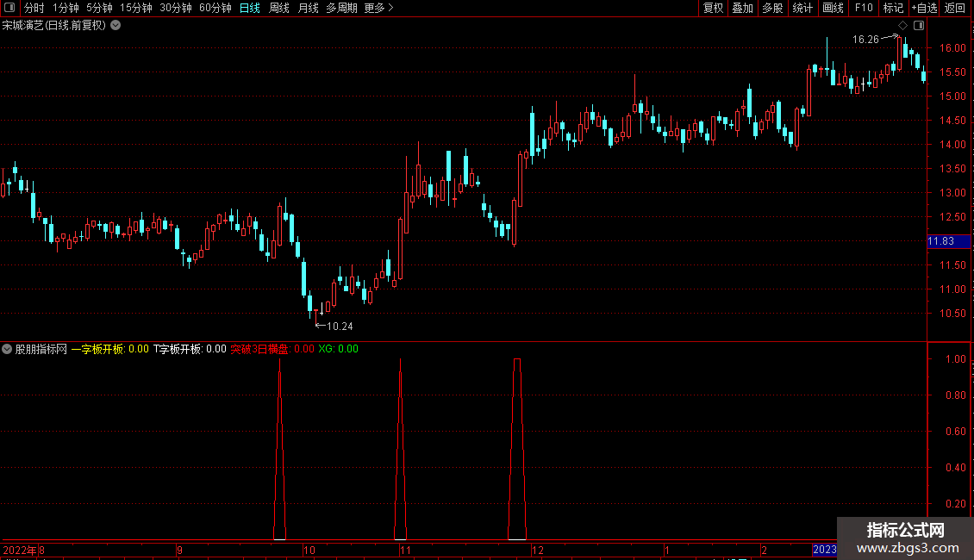
Task: Click the 宋城演艺(日线.前复权) title
Action: click(x=54, y=26)
